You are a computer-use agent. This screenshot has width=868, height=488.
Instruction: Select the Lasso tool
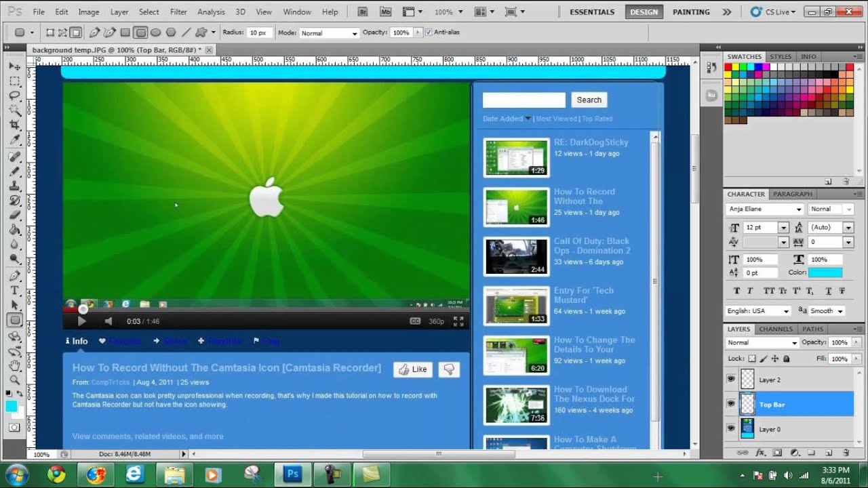pyautogui.click(x=14, y=96)
